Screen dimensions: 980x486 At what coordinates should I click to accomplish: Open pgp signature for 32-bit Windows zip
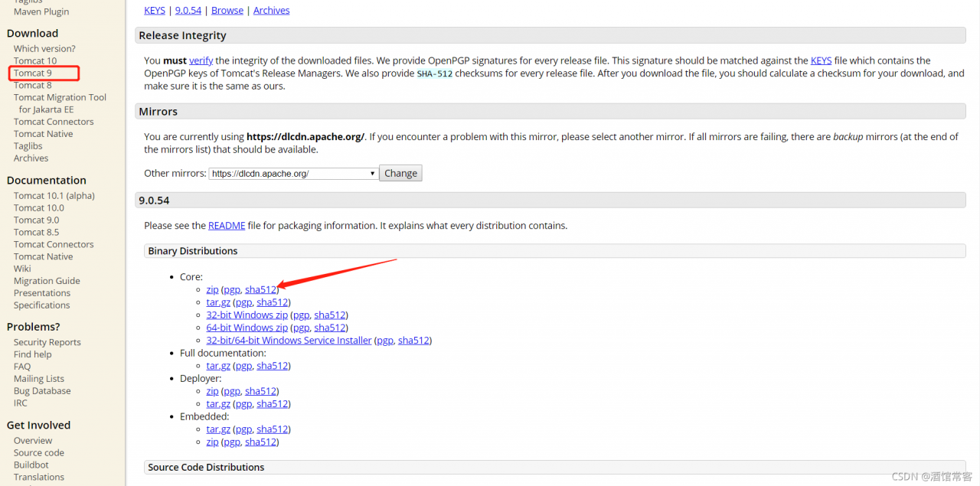(x=302, y=315)
